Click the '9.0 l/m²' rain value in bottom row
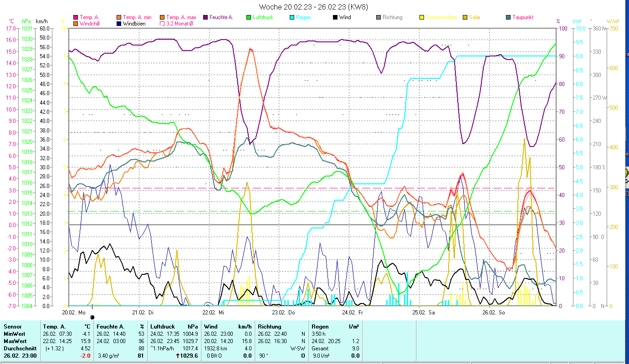This screenshot has width=629, height=364. [321, 356]
